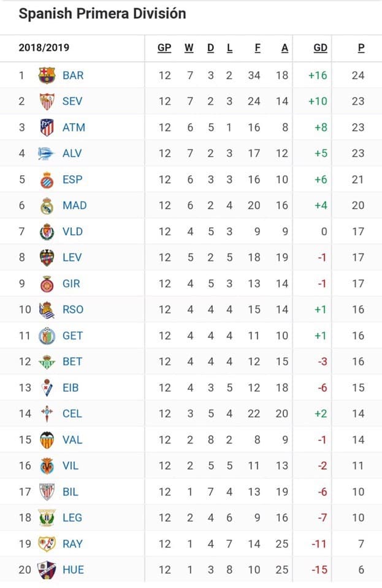Open the ESP team link
Viewport: 382px width, 588px height.
[x=72, y=179]
